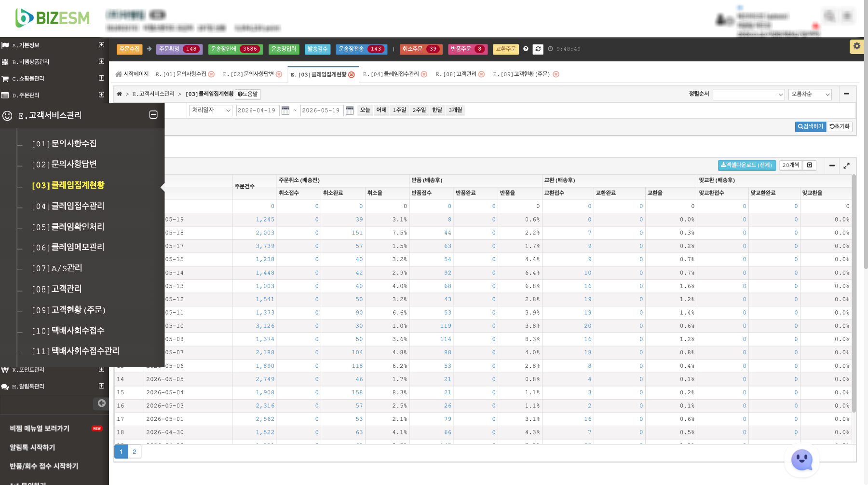Click calendar icon next to start date 2026-04-19
The image size is (868, 485).
point(285,111)
